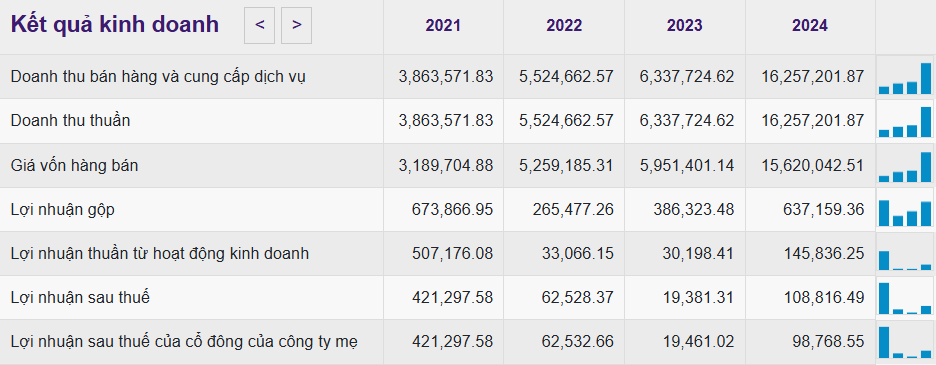Select the Lợi nhuận thuần từ hoạt động kinh doanh label

160,254
